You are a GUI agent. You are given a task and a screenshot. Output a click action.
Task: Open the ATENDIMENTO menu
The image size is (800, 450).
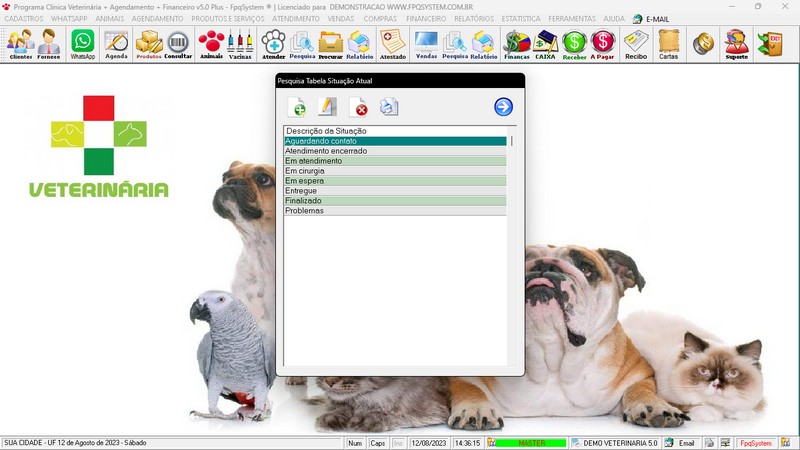pos(295,18)
